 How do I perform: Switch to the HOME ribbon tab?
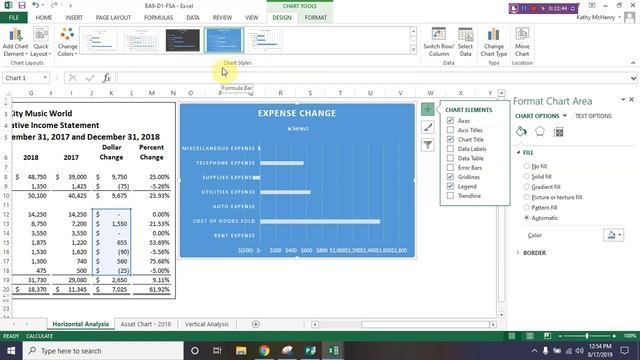tap(44, 18)
